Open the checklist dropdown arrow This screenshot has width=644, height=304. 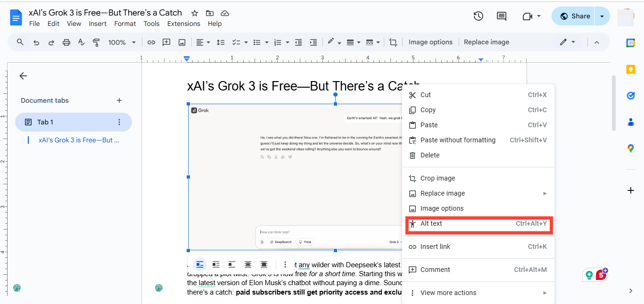click(246, 42)
